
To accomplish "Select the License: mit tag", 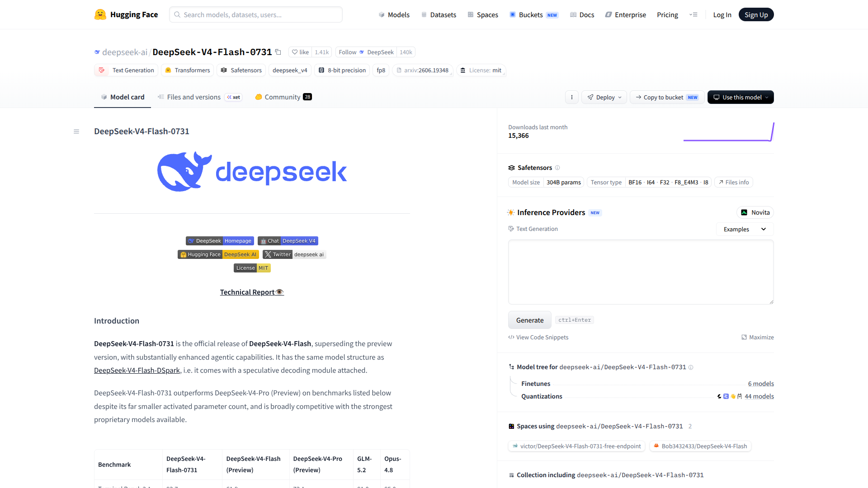I will [x=481, y=70].
